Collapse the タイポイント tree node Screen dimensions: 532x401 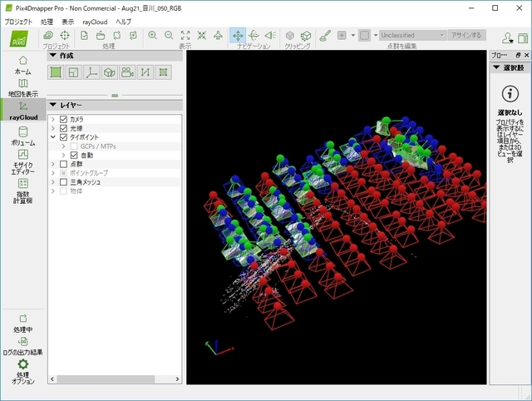[x=53, y=137]
